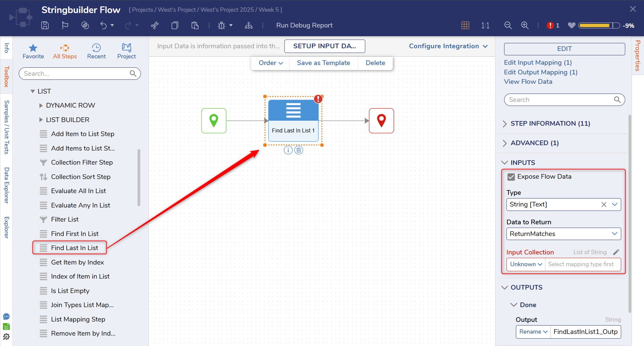The width and height of the screenshot is (644, 346).
Task: Click the debug bug icon
Action: click(221, 25)
